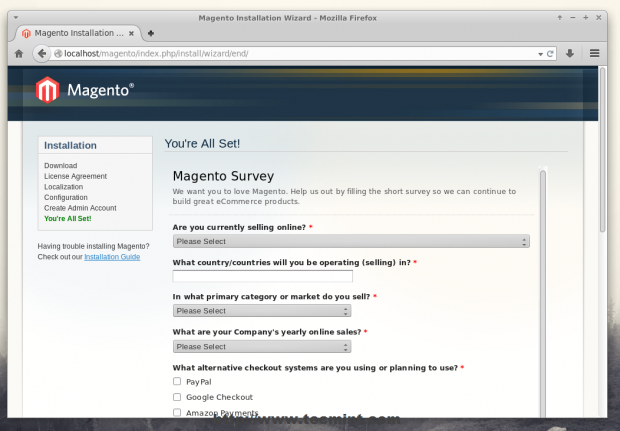
Task: Check the Google Checkout checkbox
Action: pyautogui.click(x=177, y=397)
